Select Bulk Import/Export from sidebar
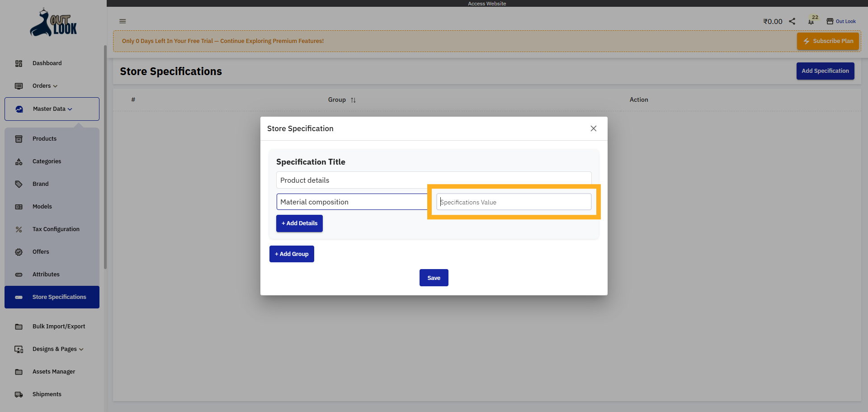The width and height of the screenshot is (868, 412). [x=59, y=327]
